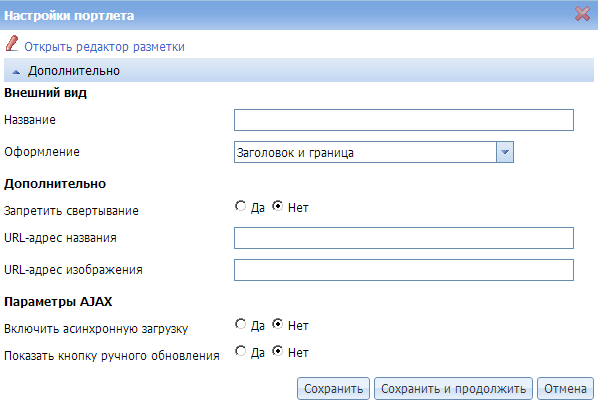Screen dimensions: 598x403
Task: Click the Отмена button
Action: tap(565, 389)
